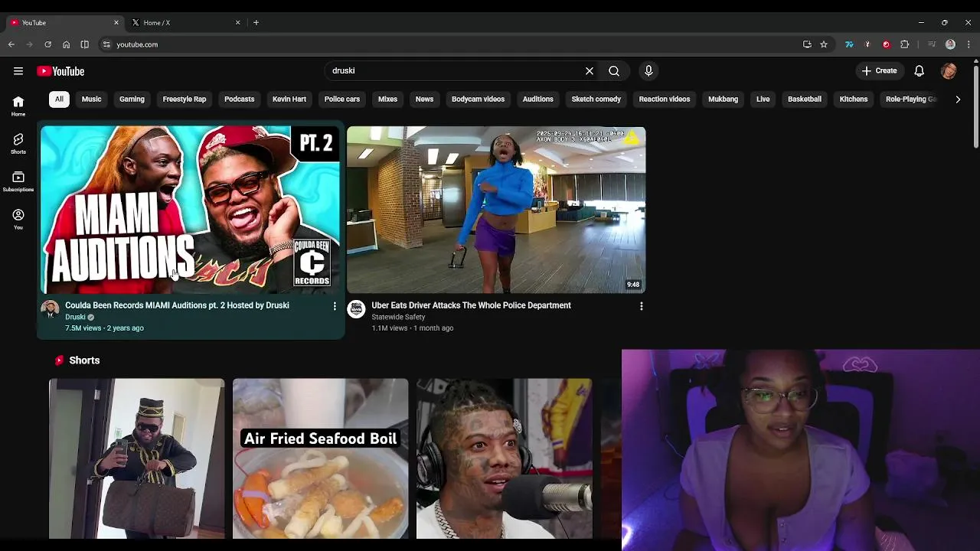The width and height of the screenshot is (980, 551).
Task: Click the install app icon in address bar
Action: (807, 44)
